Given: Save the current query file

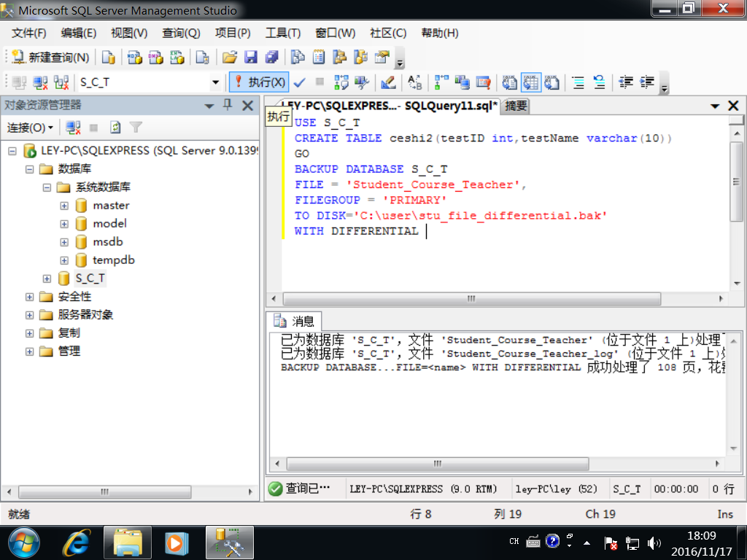Looking at the screenshot, I should [x=251, y=58].
